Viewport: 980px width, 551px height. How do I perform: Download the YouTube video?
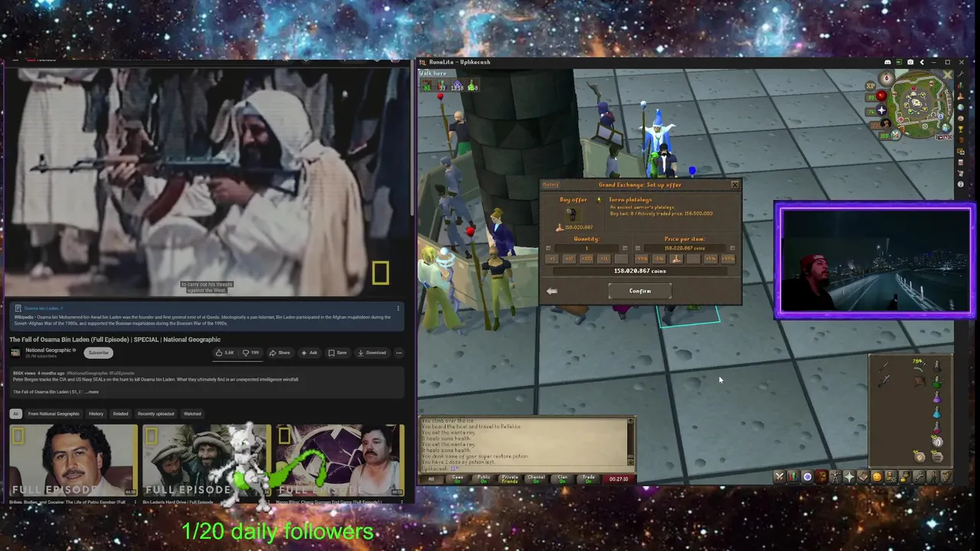click(372, 353)
